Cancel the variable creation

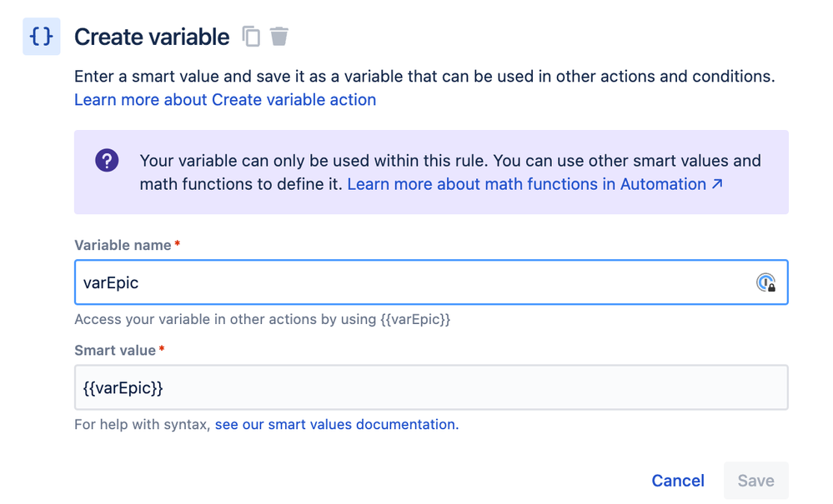click(678, 481)
